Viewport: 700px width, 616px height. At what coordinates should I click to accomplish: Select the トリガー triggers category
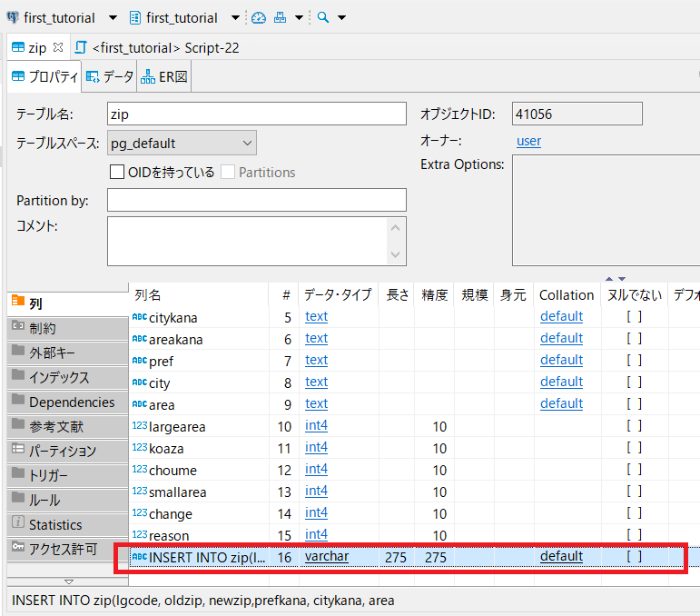click(x=68, y=475)
